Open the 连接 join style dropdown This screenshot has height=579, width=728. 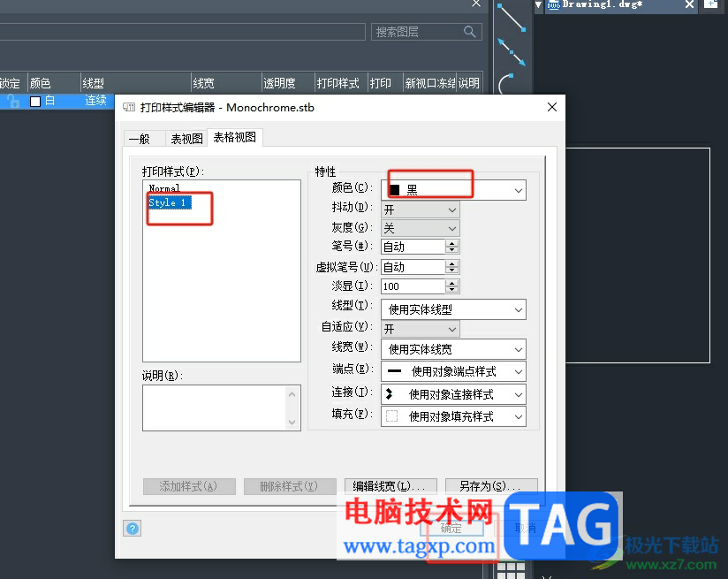453,394
